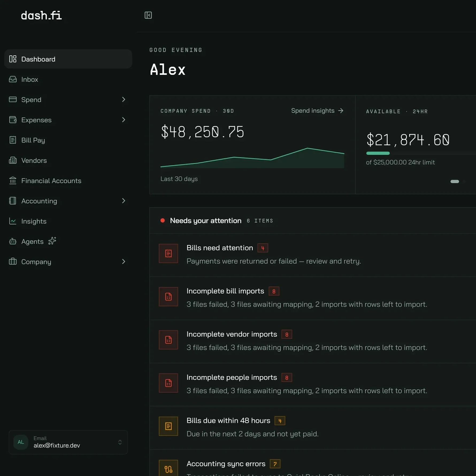Viewport: 476px width, 476px height.
Task: Click the company spend line chart
Action: (x=252, y=158)
